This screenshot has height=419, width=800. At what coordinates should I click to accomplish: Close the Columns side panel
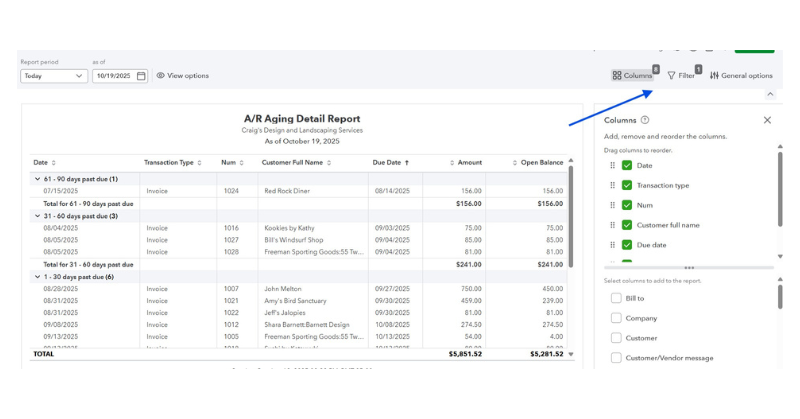(x=767, y=120)
